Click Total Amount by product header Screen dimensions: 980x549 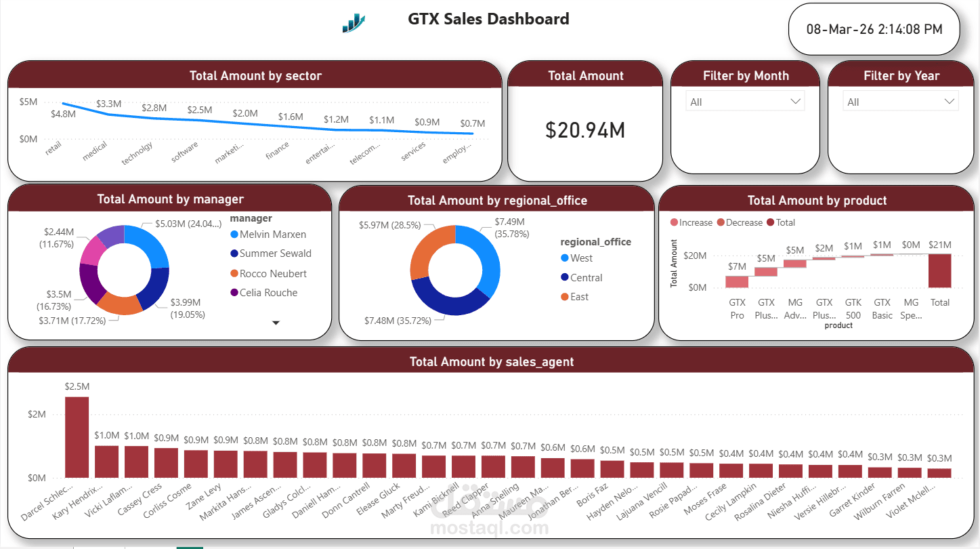[x=817, y=200]
